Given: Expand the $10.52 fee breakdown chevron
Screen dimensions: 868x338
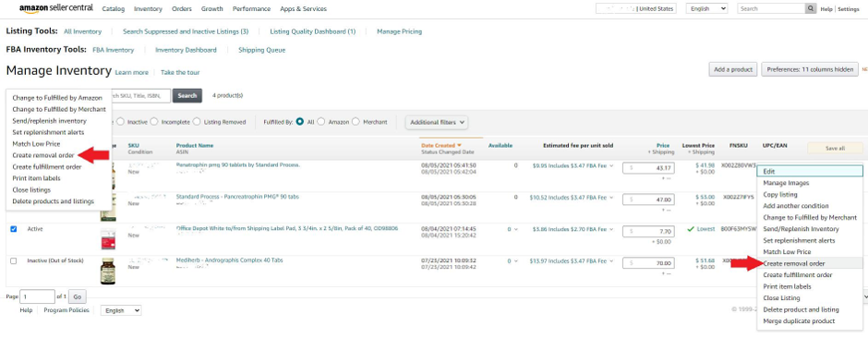Looking at the screenshot, I should (x=611, y=197).
